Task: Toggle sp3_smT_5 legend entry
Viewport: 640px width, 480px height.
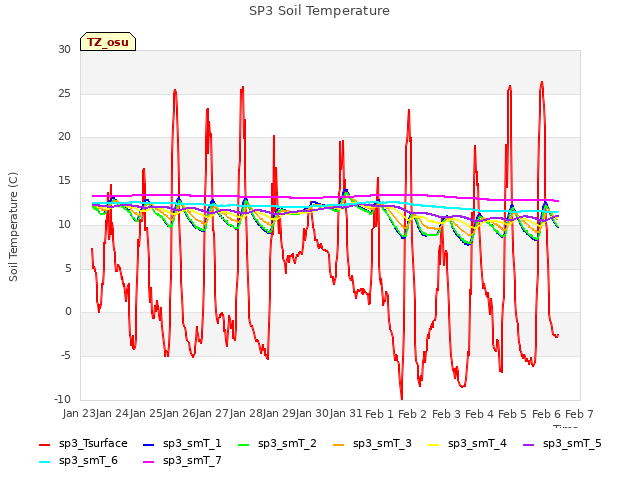Action: point(562,444)
